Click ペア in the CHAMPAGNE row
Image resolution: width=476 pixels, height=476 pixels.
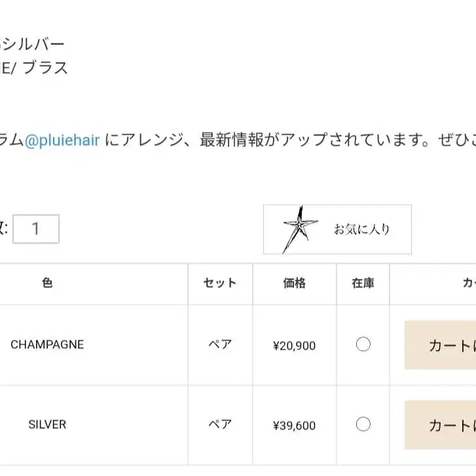(x=220, y=344)
